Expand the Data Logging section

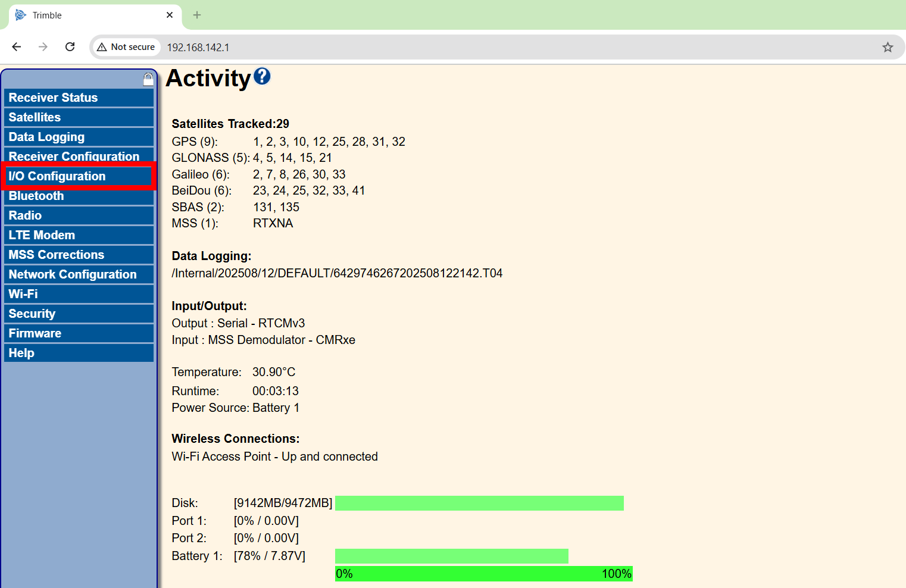[x=79, y=137]
